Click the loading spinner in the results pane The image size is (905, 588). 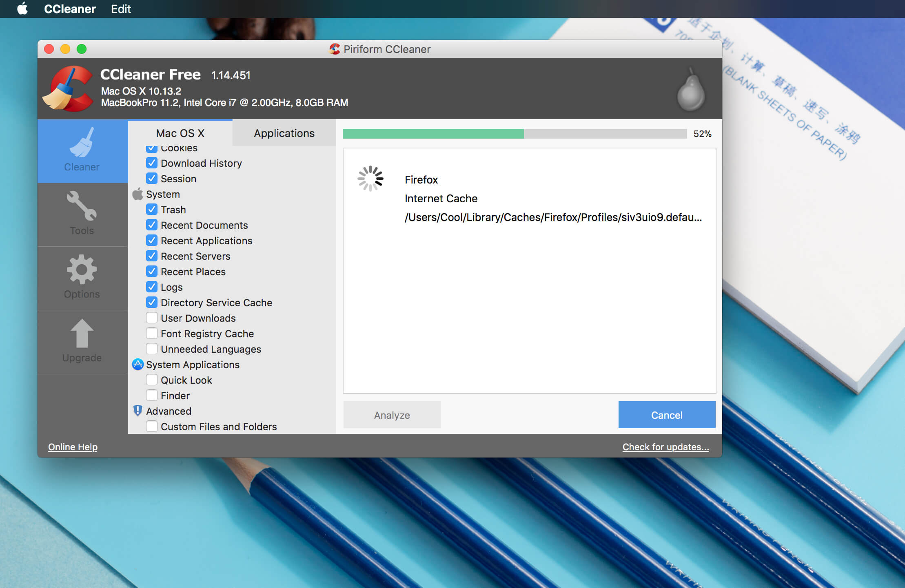click(x=370, y=179)
